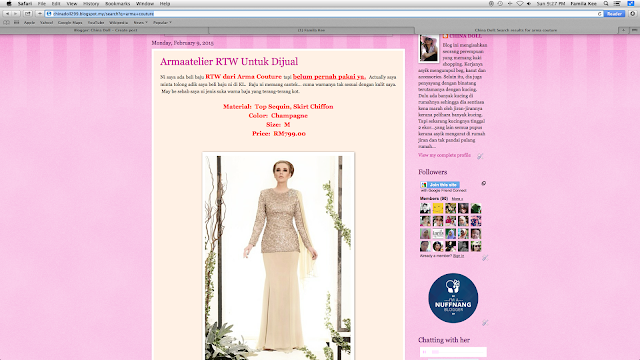This screenshot has width=640, height=360.
Task: Click the Nuffnang Blogger badge
Action: click(x=453, y=298)
